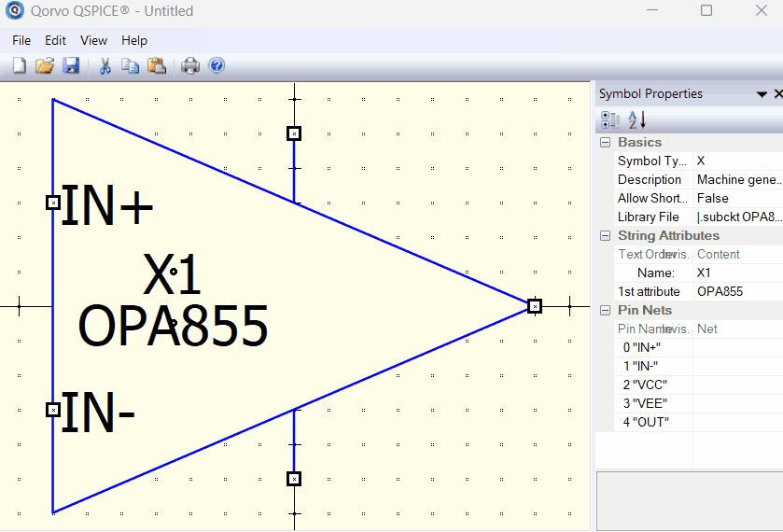Switch properties to categorized view
Image resolution: width=783 pixels, height=532 pixels.
(x=610, y=119)
